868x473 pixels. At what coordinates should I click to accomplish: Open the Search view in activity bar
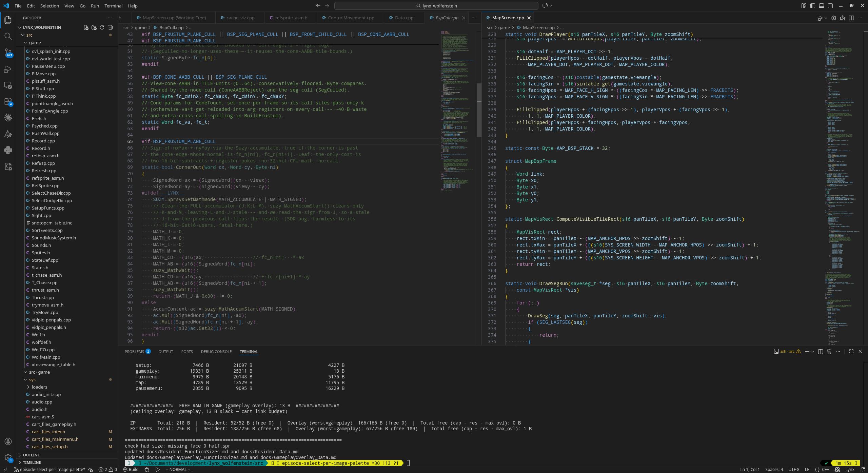click(x=8, y=36)
